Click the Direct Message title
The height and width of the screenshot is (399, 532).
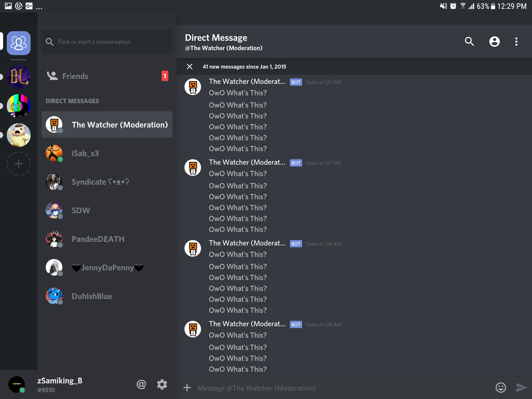[216, 38]
